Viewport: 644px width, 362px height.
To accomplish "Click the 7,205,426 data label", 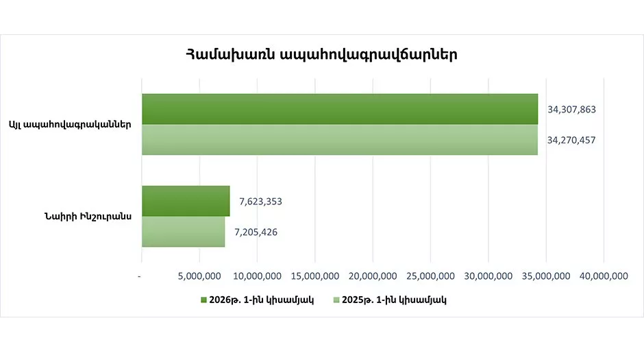I will [x=256, y=232].
